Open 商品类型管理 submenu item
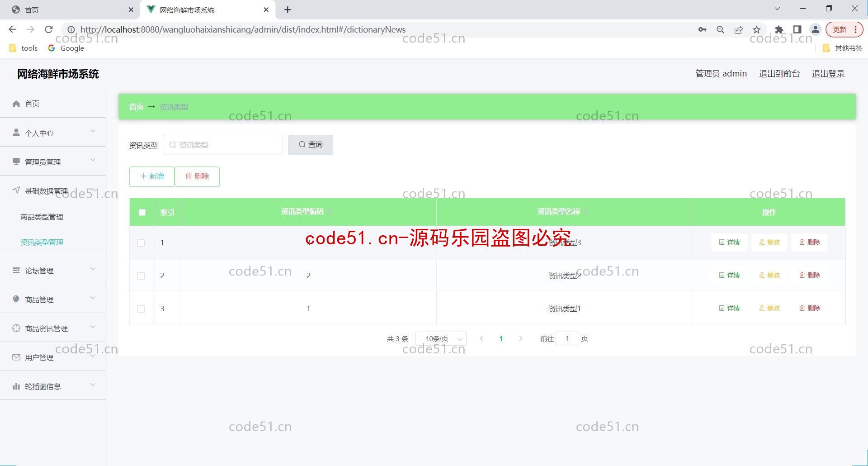The image size is (868, 466). tap(42, 217)
